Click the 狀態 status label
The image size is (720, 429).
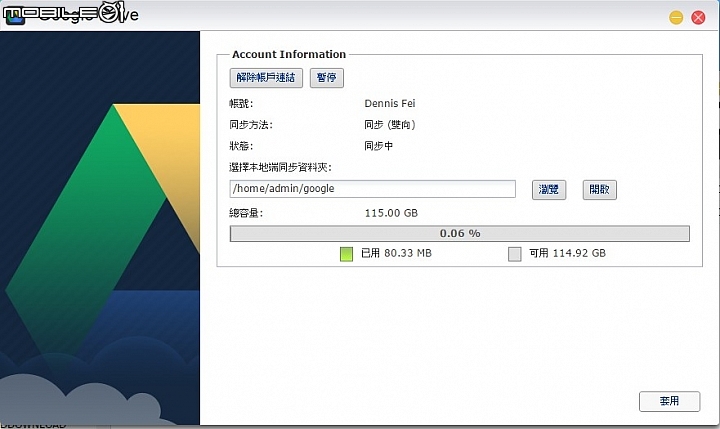point(241,146)
